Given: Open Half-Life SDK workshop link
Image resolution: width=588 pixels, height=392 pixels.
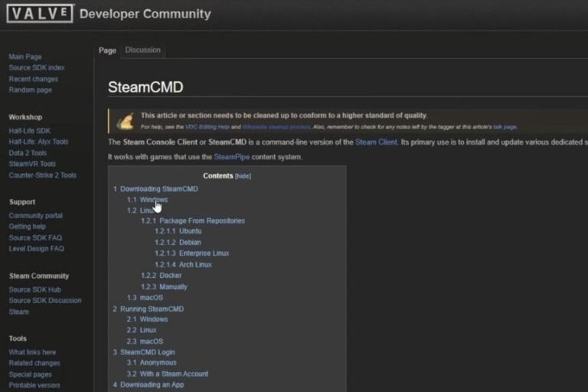Looking at the screenshot, I should [x=29, y=131].
